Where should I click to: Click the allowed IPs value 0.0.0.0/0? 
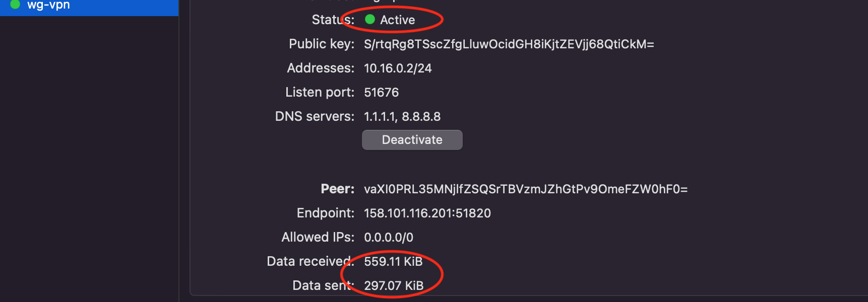click(388, 238)
